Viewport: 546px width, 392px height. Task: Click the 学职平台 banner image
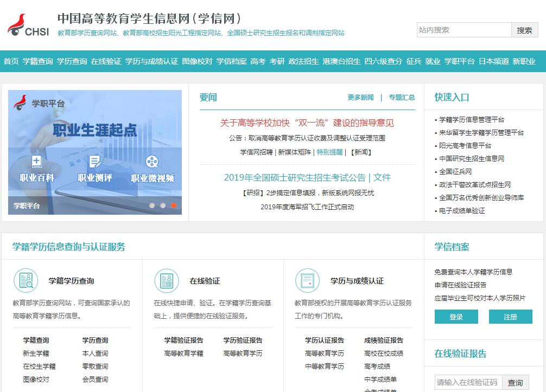click(x=95, y=152)
